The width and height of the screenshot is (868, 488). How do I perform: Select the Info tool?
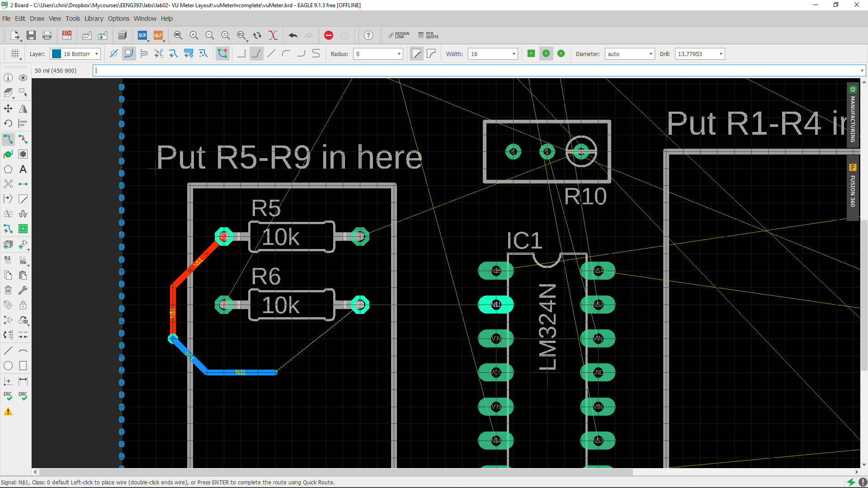coord(8,78)
